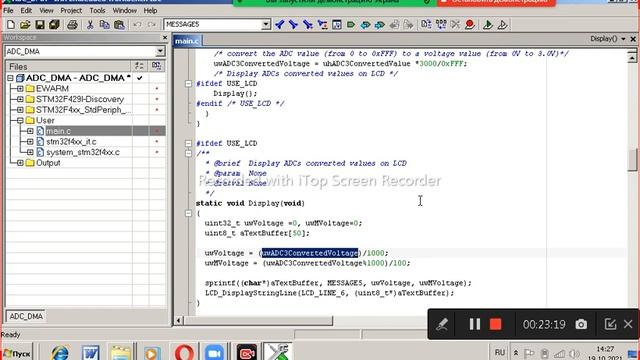Open the Project menu
This screenshot has height=360, width=640.
(x=71, y=10)
